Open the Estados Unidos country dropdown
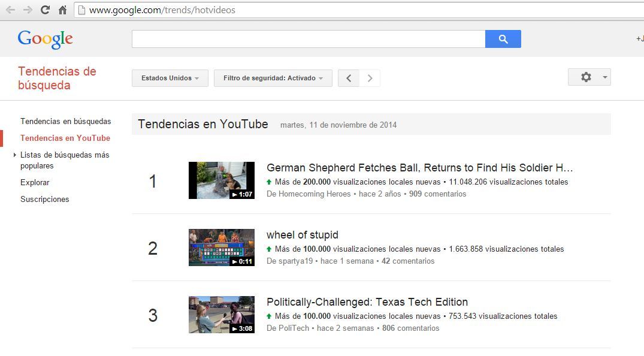This screenshot has width=644, height=356. 170,78
